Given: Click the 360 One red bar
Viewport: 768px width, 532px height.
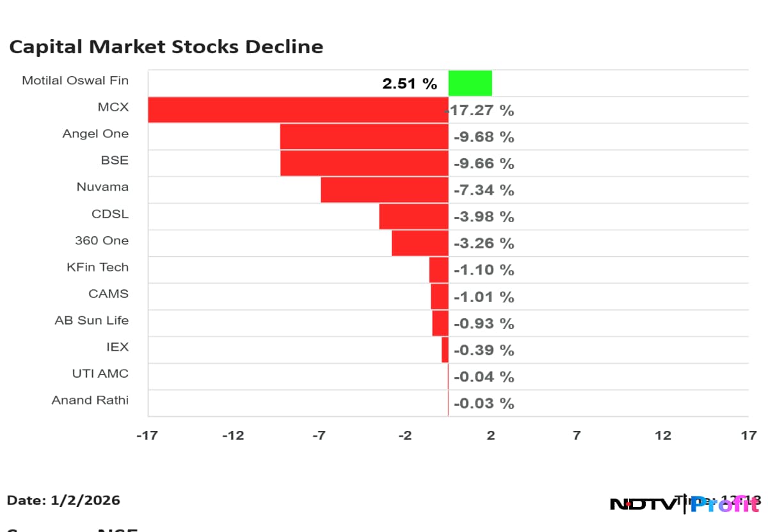Looking at the screenshot, I should click(x=420, y=243).
